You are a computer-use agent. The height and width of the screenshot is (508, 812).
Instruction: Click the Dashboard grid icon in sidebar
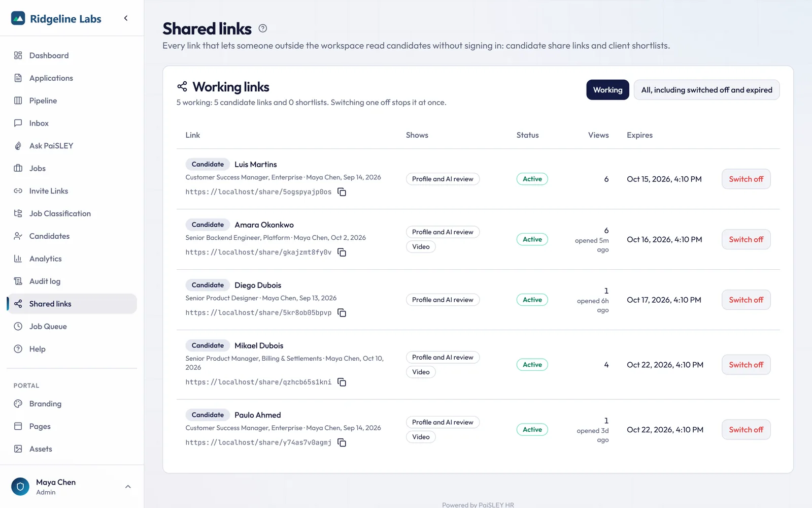pos(18,55)
